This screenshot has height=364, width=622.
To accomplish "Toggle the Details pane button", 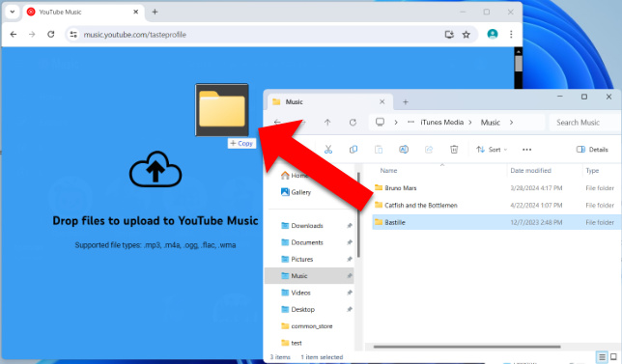I will click(592, 150).
